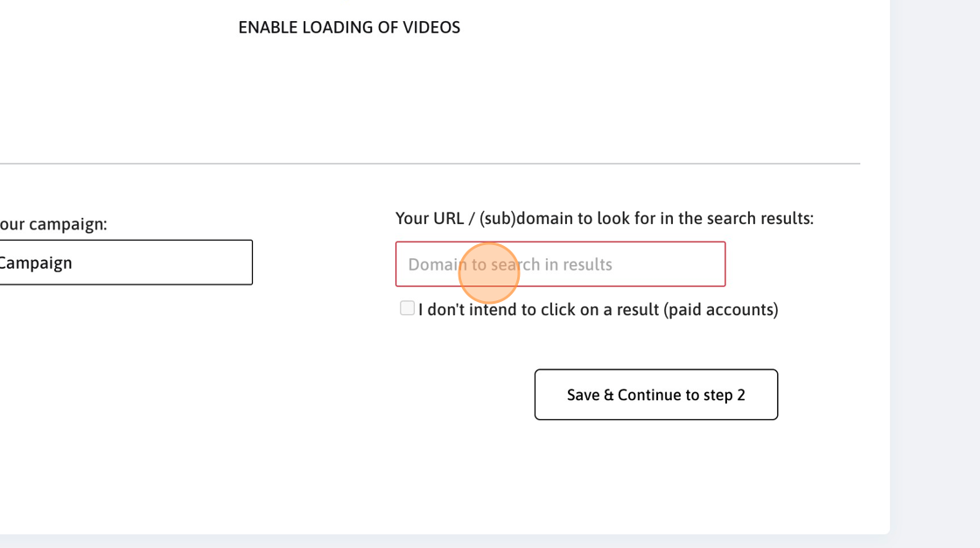Click the ENABLE LOADING OF VIDEOS button
The width and height of the screenshot is (980, 548).
[349, 27]
